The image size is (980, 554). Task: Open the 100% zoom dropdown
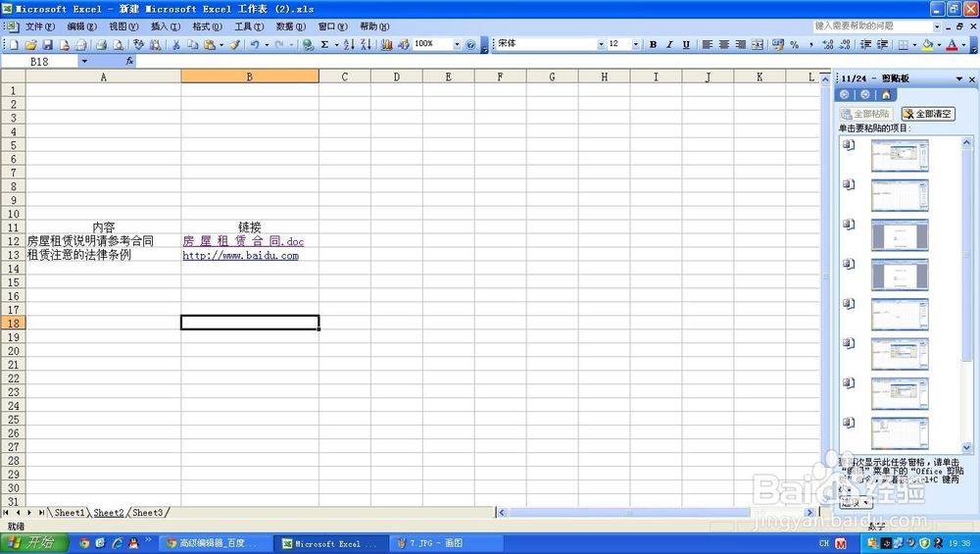[457, 44]
